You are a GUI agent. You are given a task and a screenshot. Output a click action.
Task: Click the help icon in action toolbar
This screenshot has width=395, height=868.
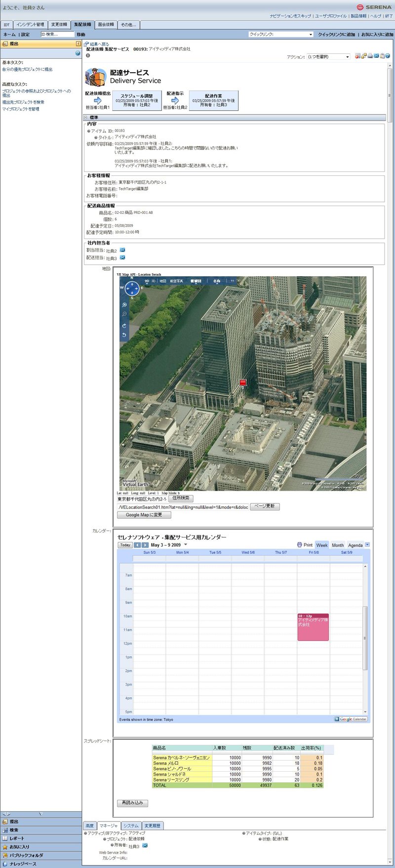pos(388,56)
